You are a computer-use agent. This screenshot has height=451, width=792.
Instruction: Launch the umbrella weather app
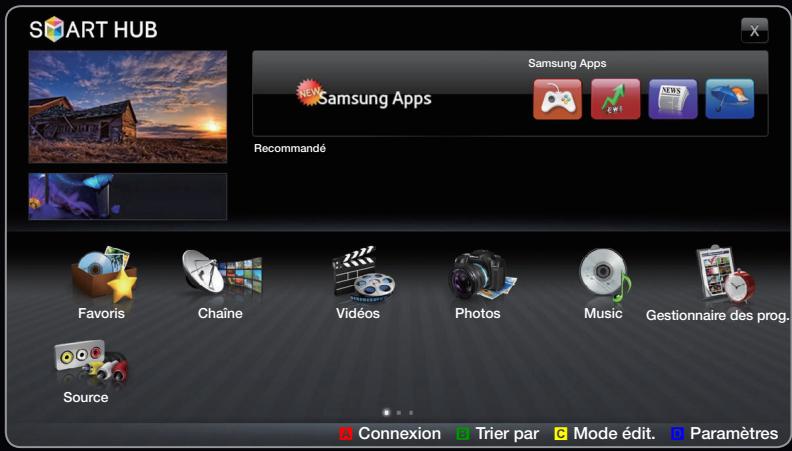point(730,99)
